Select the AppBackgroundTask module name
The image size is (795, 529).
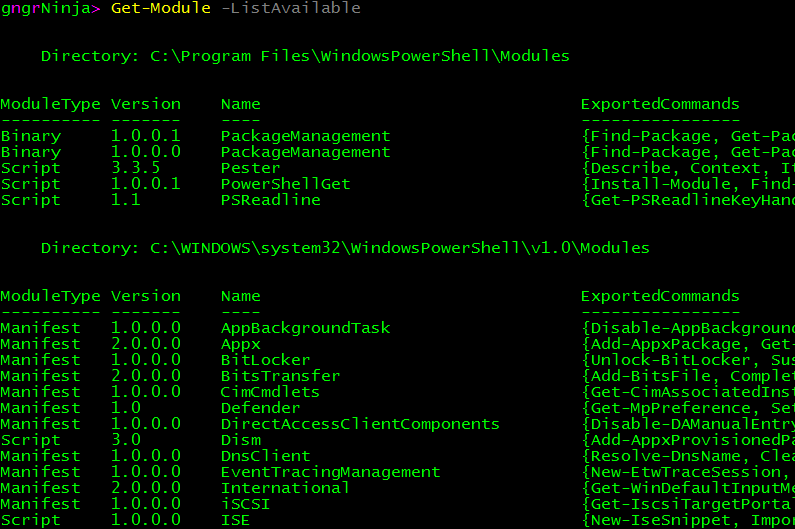click(305, 328)
